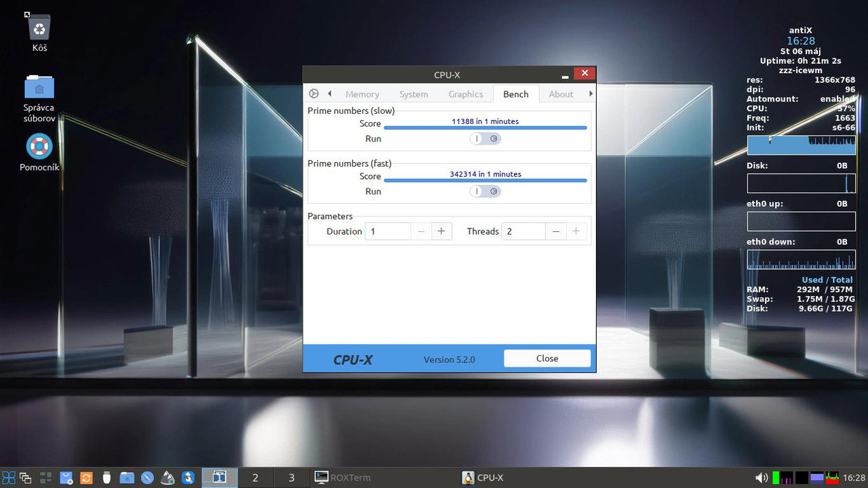
Task: Toggle Run for Prime numbers (fast)
Action: coord(486,191)
